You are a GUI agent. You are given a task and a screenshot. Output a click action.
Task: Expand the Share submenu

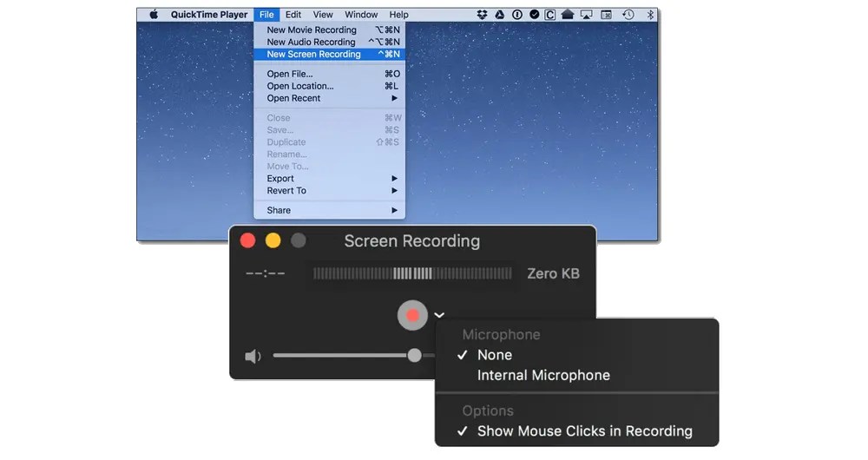point(329,210)
